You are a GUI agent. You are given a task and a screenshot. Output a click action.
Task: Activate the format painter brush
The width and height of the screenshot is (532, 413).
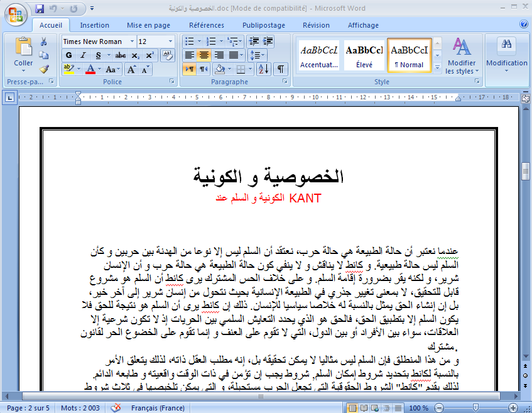coord(44,69)
